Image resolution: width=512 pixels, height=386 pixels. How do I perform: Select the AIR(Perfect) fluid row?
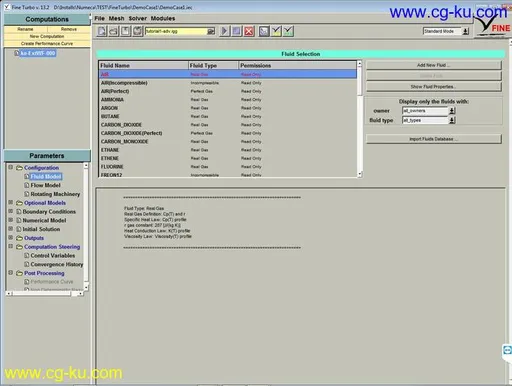point(228,91)
